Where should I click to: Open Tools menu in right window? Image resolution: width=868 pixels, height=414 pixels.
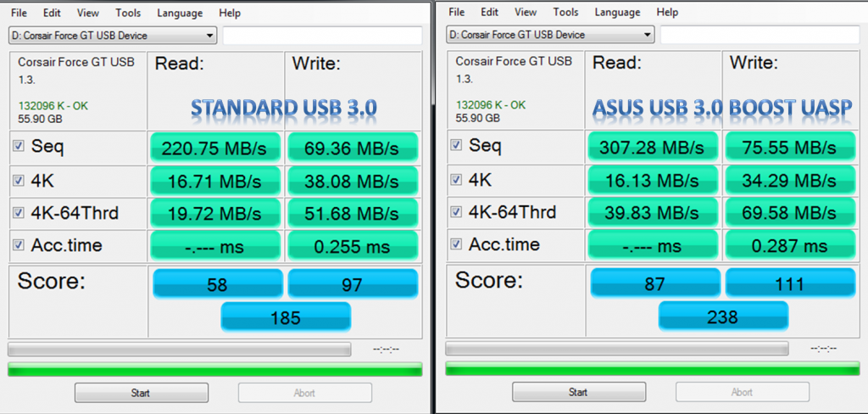(565, 12)
